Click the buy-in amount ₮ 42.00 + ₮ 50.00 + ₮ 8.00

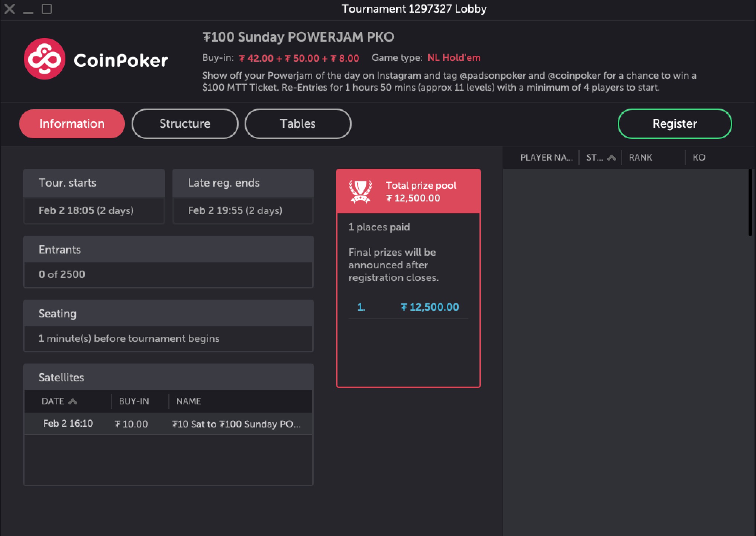pyautogui.click(x=299, y=58)
